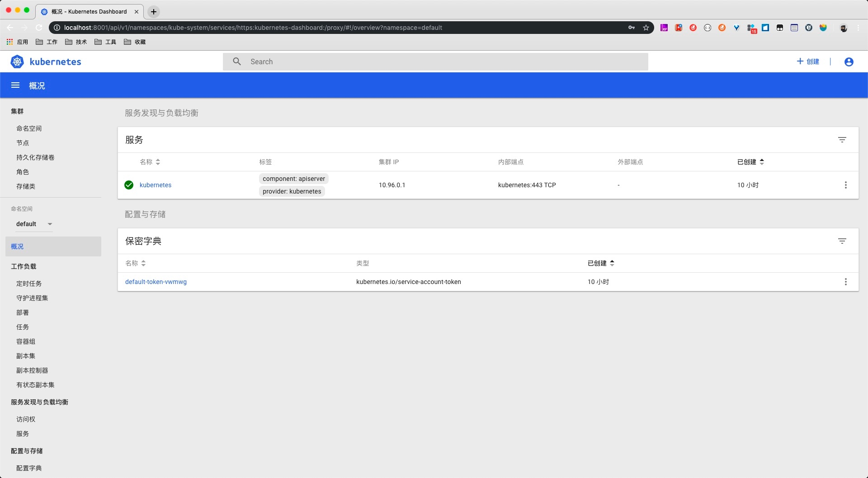
Task: Open the kubernetes service link
Action: pos(156,185)
